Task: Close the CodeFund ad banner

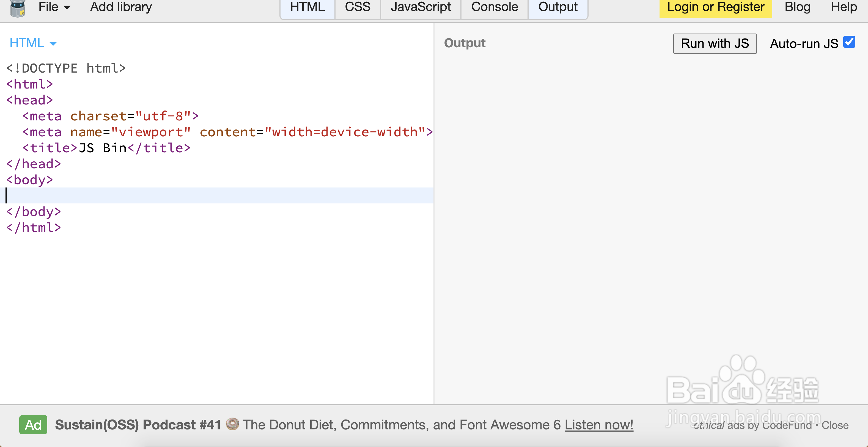Action: click(835, 426)
